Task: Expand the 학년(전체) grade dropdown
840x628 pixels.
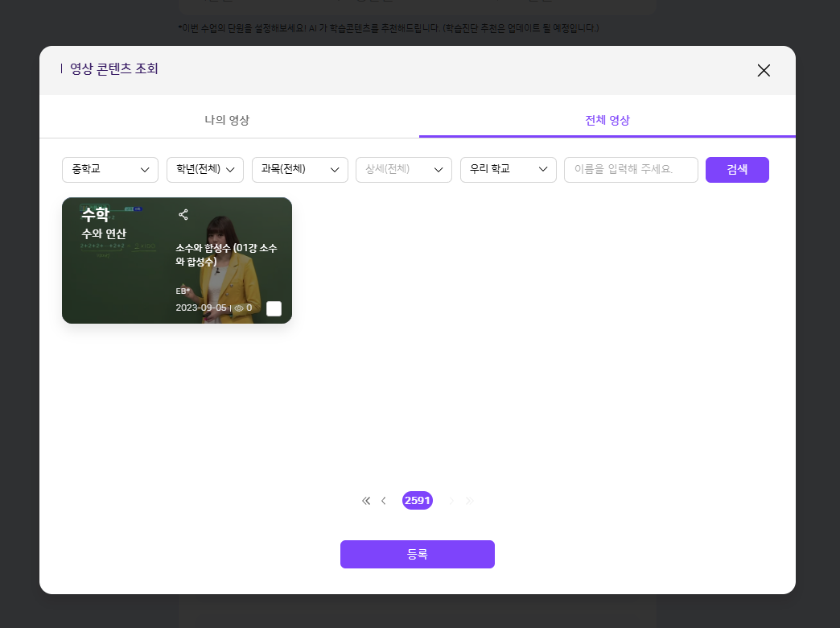Action: click(x=204, y=170)
